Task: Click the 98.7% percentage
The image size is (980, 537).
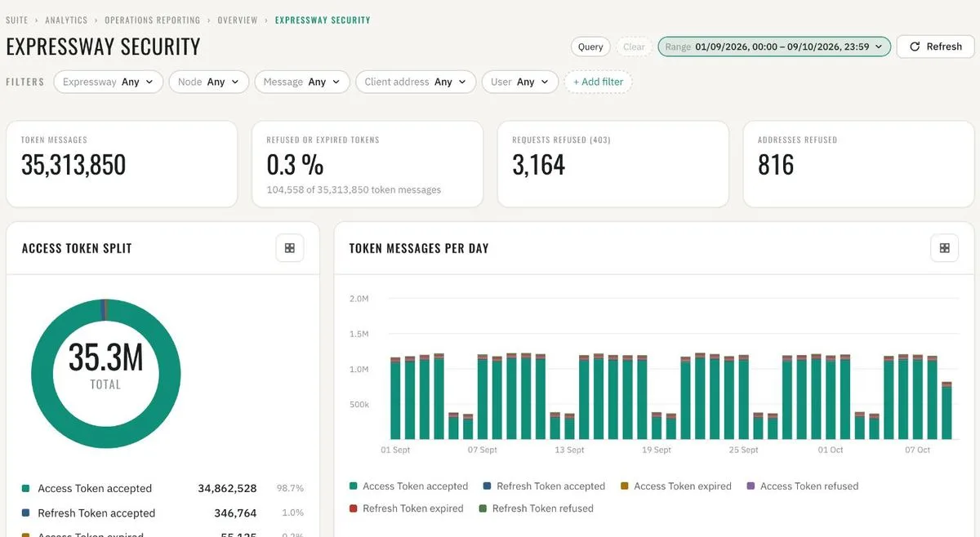Action: [x=290, y=489]
